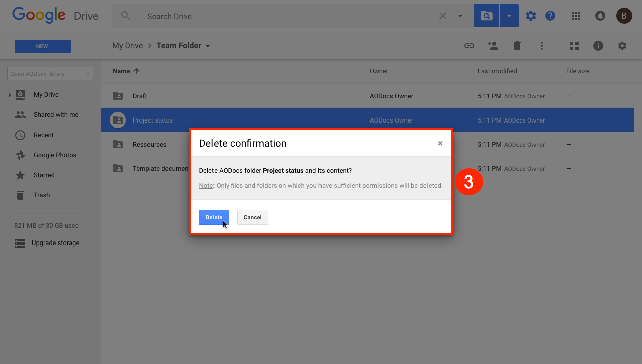Click the Upgrade storage icon

[x=20, y=243]
